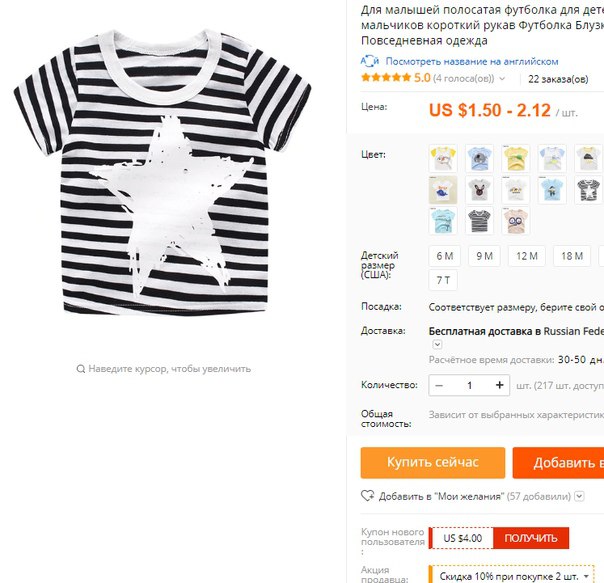Select the 6M size option
The height and width of the screenshot is (583, 604).
tap(445, 256)
